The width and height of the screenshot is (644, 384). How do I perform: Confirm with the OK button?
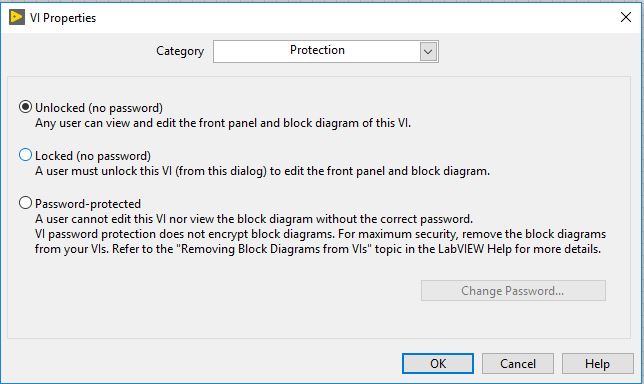tap(438, 363)
